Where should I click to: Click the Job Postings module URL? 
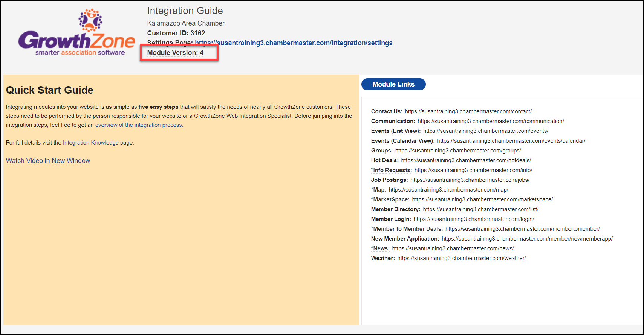(x=470, y=180)
